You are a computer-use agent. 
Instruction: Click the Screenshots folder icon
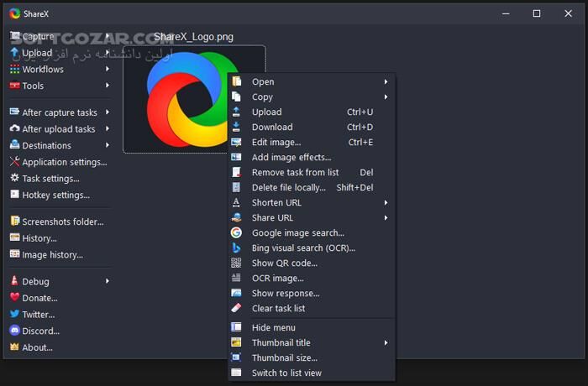tap(14, 222)
